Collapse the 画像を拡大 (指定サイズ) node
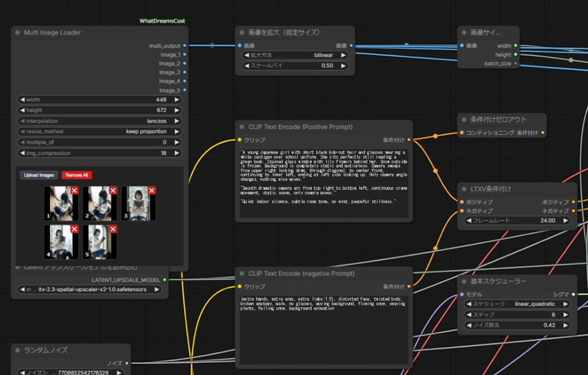588x375 pixels. click(x=242, y=32)
